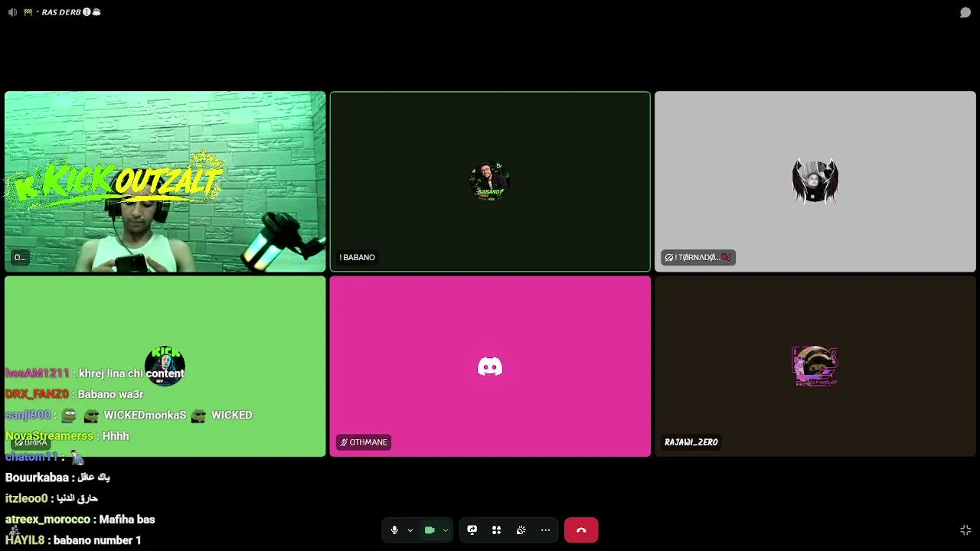
Task: Click BABANO's profile avatar
Action: [x=490, y=181]
